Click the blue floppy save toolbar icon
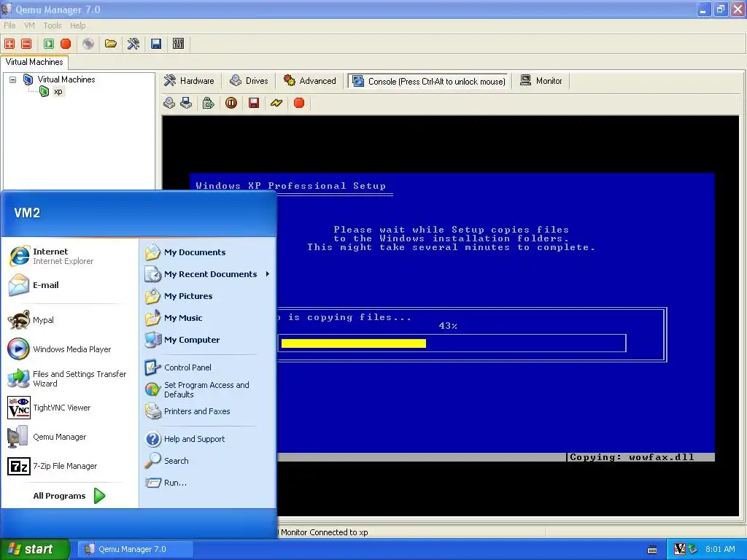Screen dimensions: 747x560 156,44
